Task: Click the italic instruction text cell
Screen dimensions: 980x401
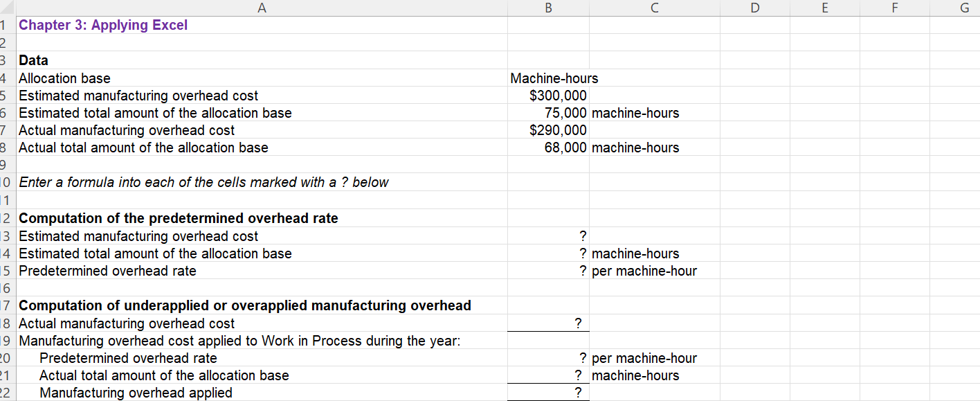Action: pos(203,181)
